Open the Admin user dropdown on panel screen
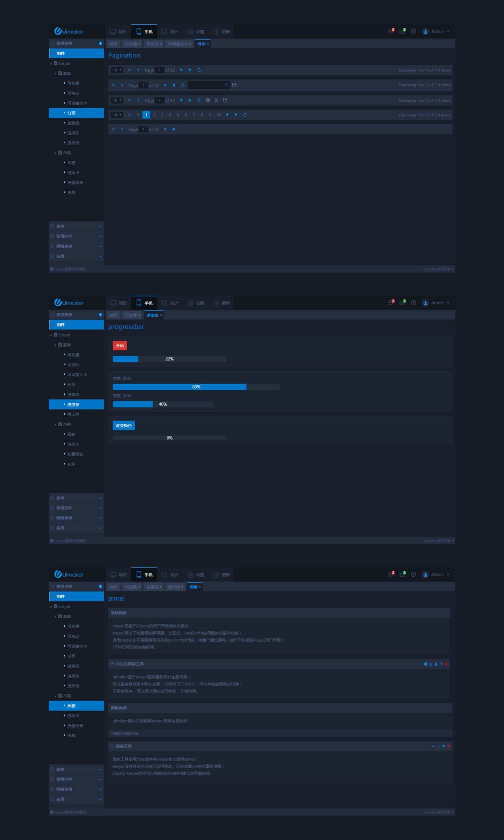The width and height of the screenshot is (504, 840). pyautogui.click(x=436, y=574)
